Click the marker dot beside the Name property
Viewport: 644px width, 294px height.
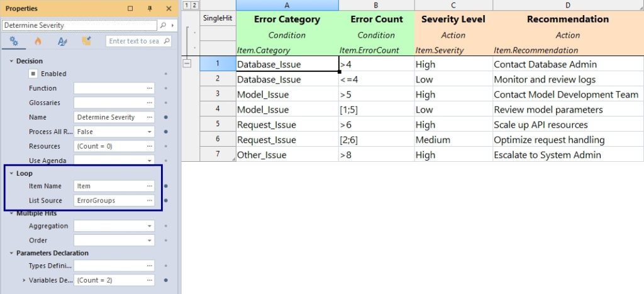pos(166,117)
